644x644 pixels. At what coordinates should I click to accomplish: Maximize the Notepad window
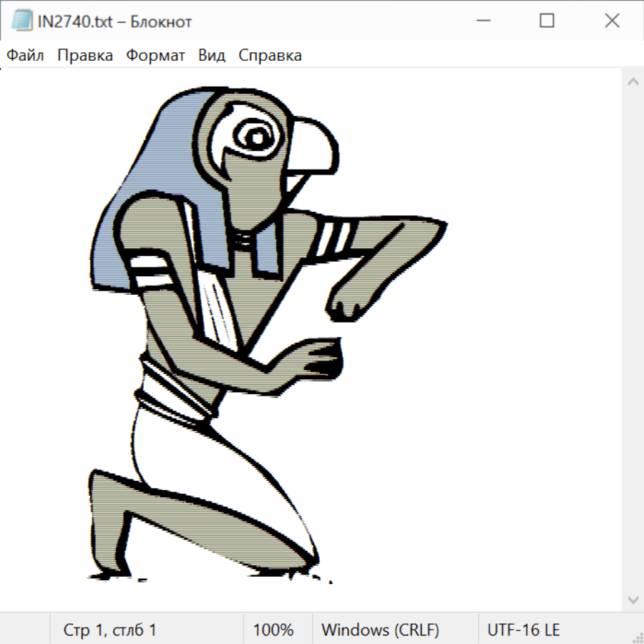click(547, 21)
